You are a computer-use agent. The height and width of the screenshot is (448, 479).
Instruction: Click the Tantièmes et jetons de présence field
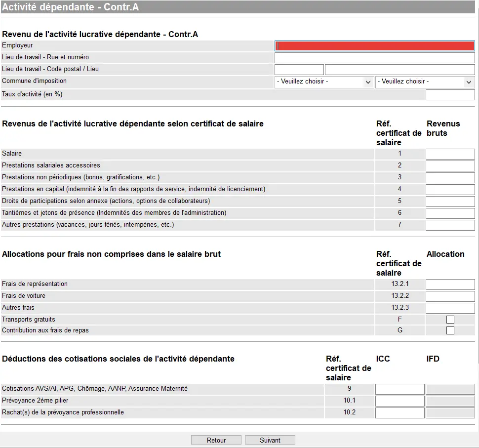tap(450, 213)
